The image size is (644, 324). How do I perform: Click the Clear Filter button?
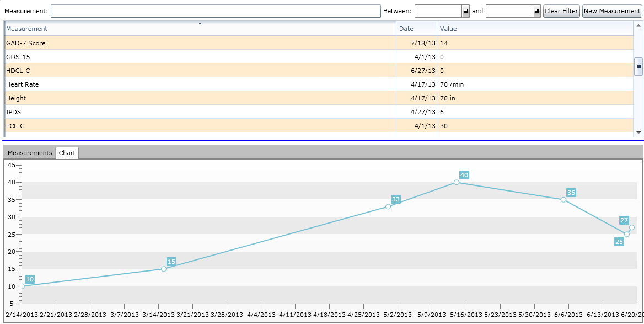click(x=561, y=11)
